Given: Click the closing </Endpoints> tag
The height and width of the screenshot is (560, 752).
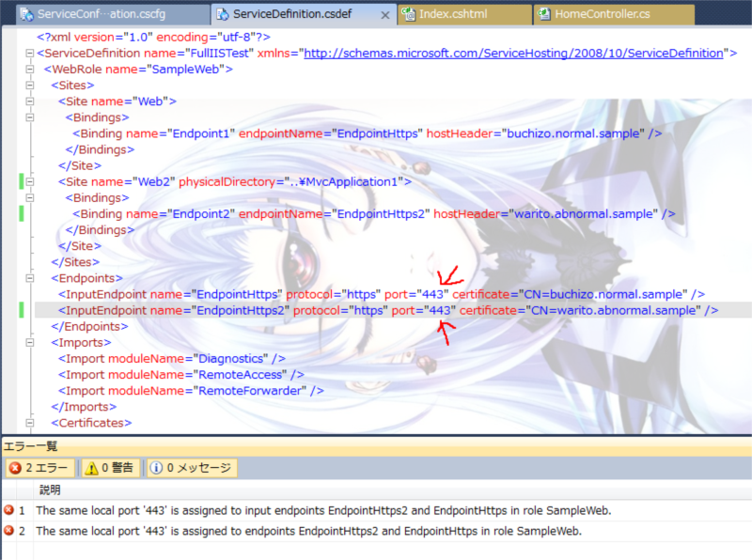Looking at the screenshot, I should coord(89,326).
